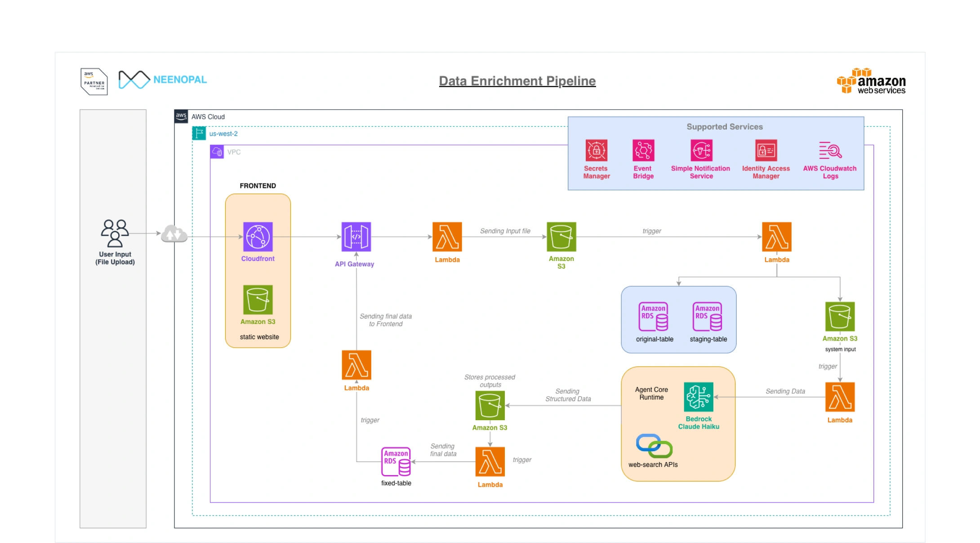
Task: Click the web-search APIs chain icon
Action: [654, 446]
